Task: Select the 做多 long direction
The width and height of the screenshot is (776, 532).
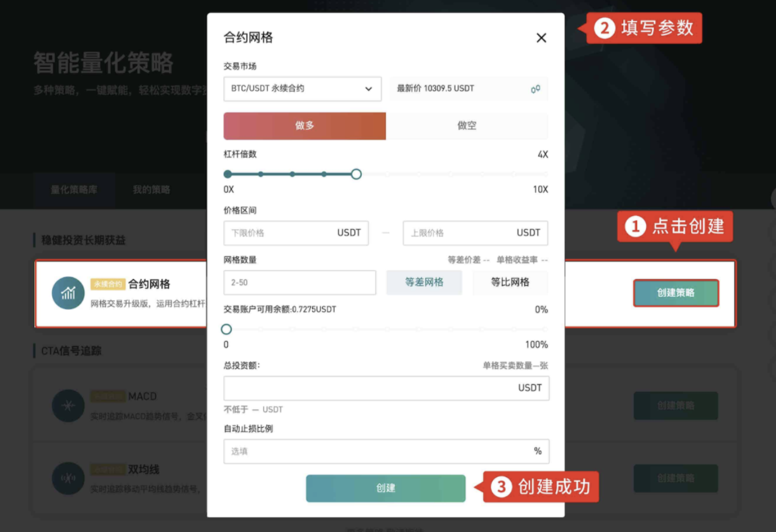Action: [304, 126]
